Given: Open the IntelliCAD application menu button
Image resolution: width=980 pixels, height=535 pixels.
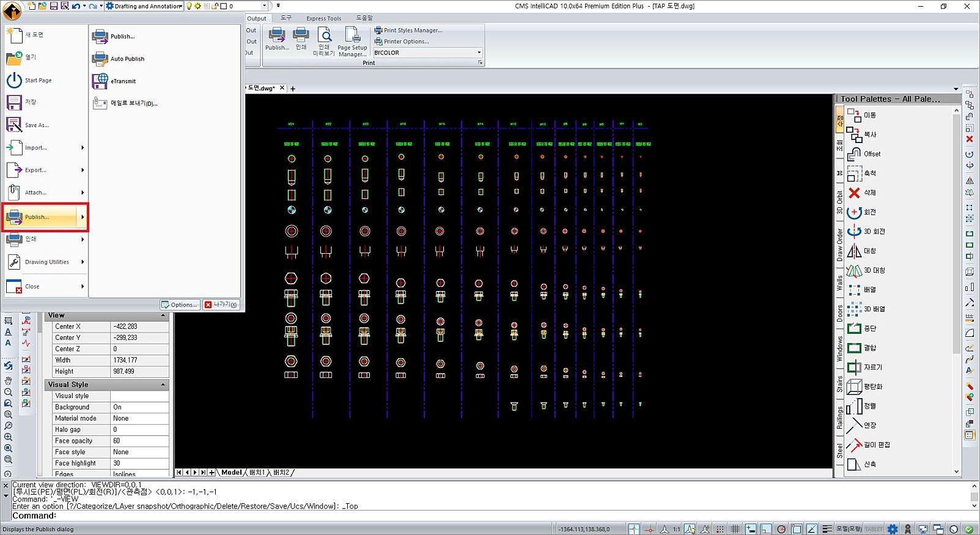Looking at the screenshot, I should (x=12, y=11).
